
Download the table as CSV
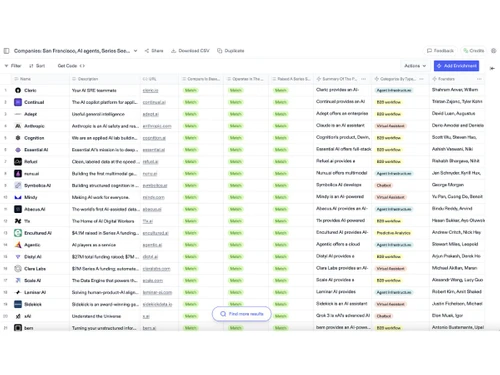pos(190,51)
